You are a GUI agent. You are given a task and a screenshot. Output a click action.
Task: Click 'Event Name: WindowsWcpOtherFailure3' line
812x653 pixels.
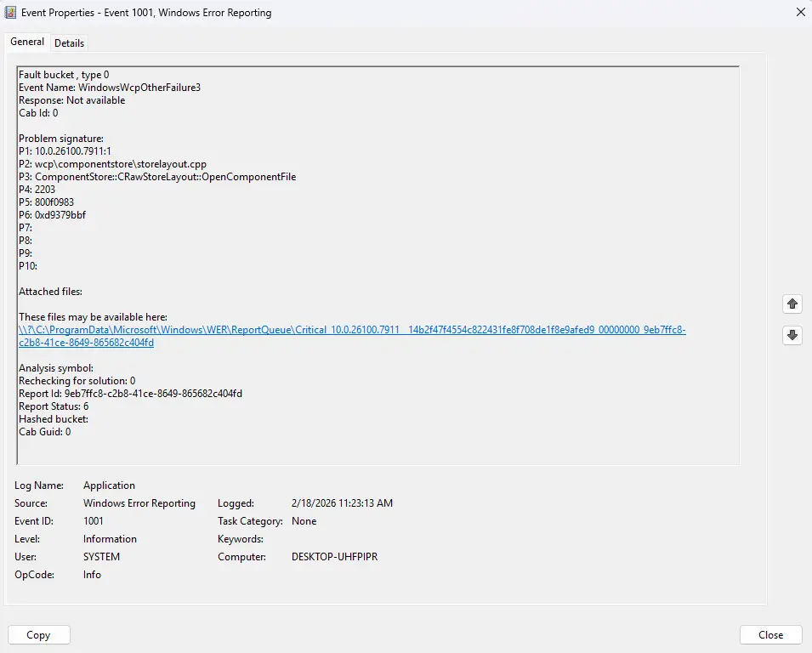pos(110,88)
